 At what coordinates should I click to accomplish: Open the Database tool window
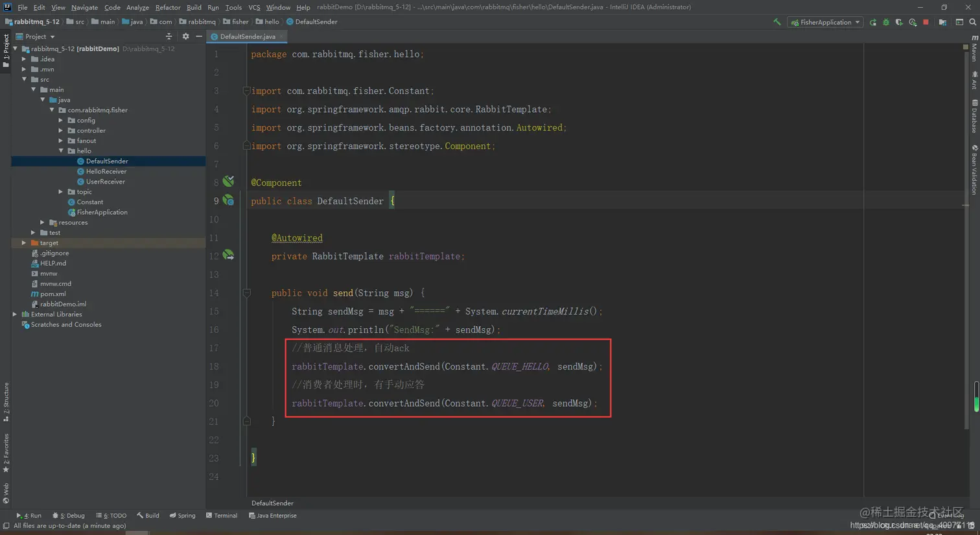pos(974,117)
